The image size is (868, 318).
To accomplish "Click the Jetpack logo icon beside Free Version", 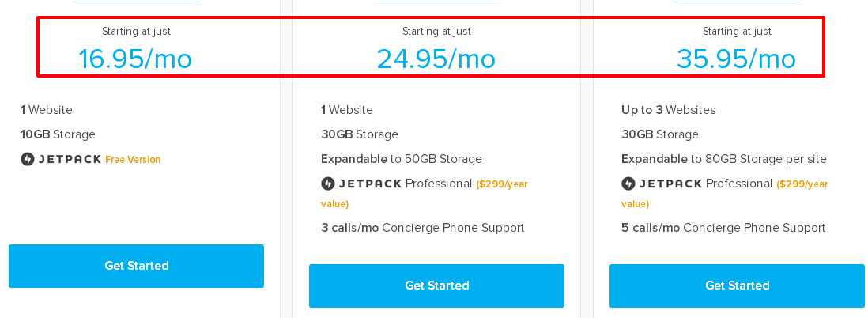I will 28,160.
